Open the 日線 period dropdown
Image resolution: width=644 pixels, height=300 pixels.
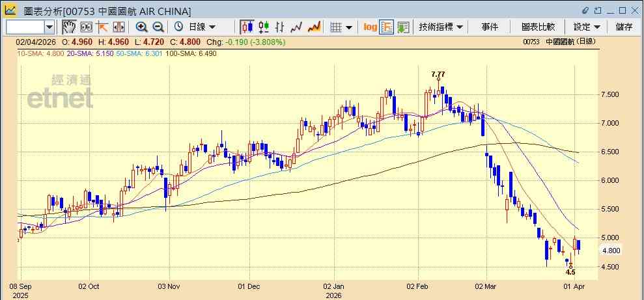tap(202, 27)
